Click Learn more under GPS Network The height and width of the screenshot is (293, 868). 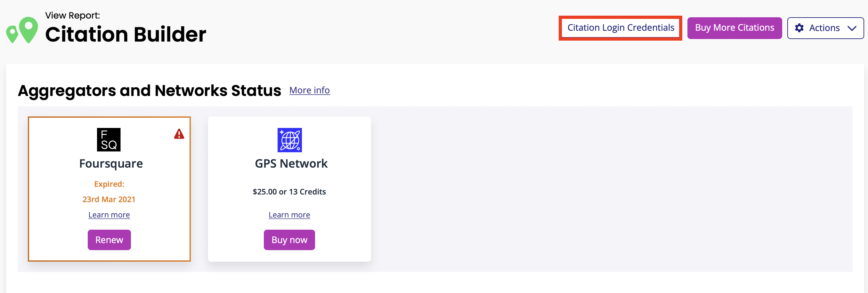pyautogui.click(x=289, y=215)
